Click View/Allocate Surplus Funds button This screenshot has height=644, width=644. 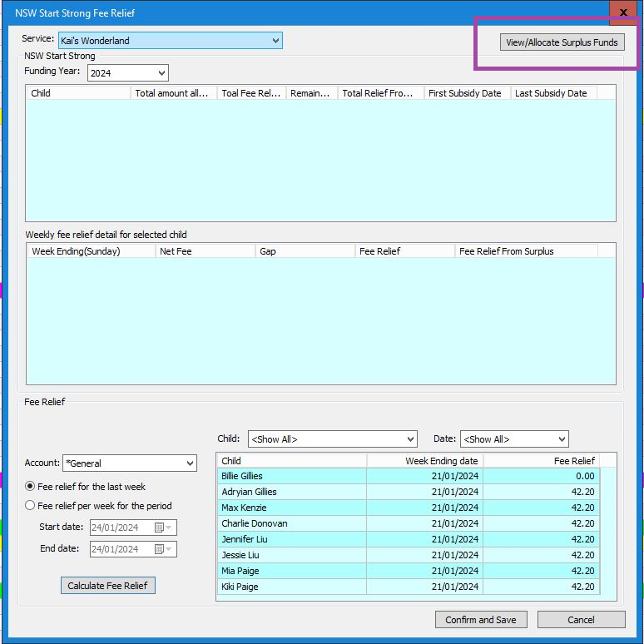click(x=562, y=42)
